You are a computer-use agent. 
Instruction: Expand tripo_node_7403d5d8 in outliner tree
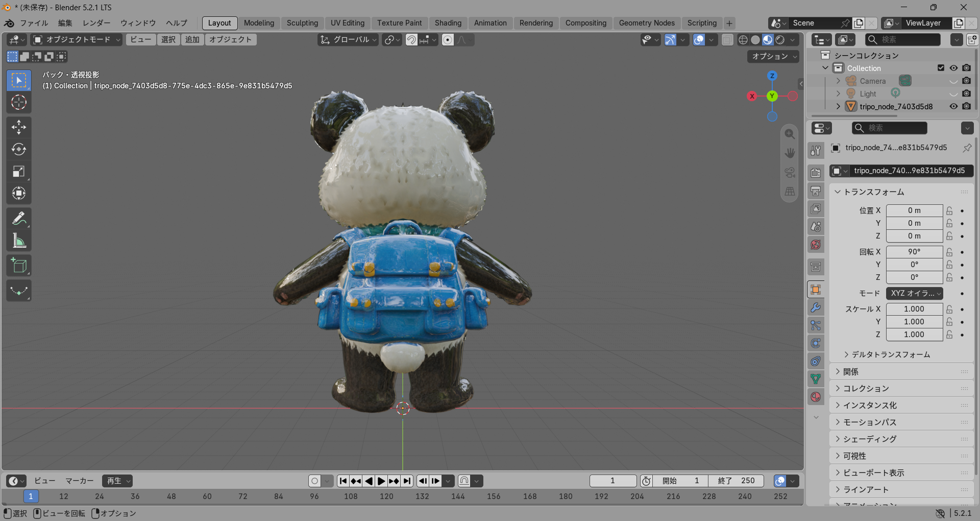(838, 106)
